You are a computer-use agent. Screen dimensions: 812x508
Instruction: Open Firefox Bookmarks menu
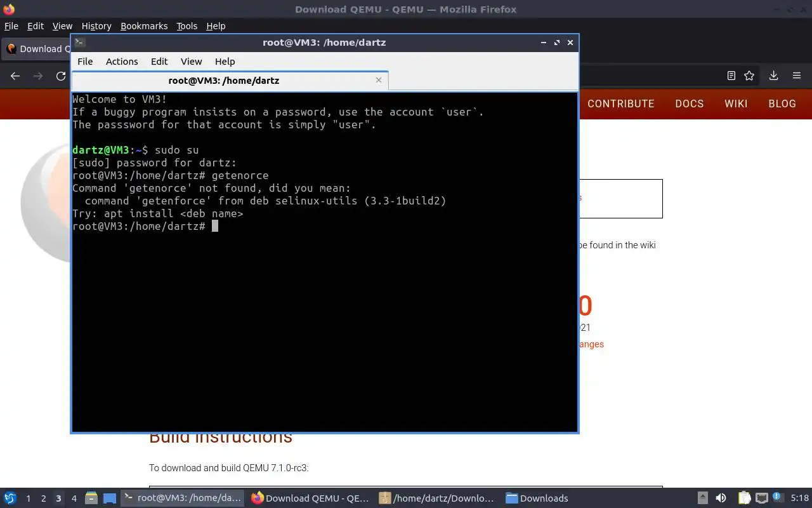[x=144, y=26]
